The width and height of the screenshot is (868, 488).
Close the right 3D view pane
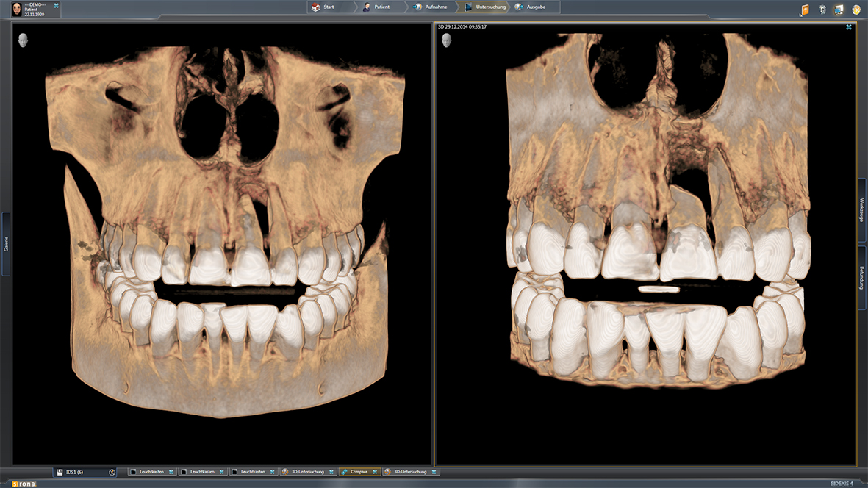coord(849,27)
